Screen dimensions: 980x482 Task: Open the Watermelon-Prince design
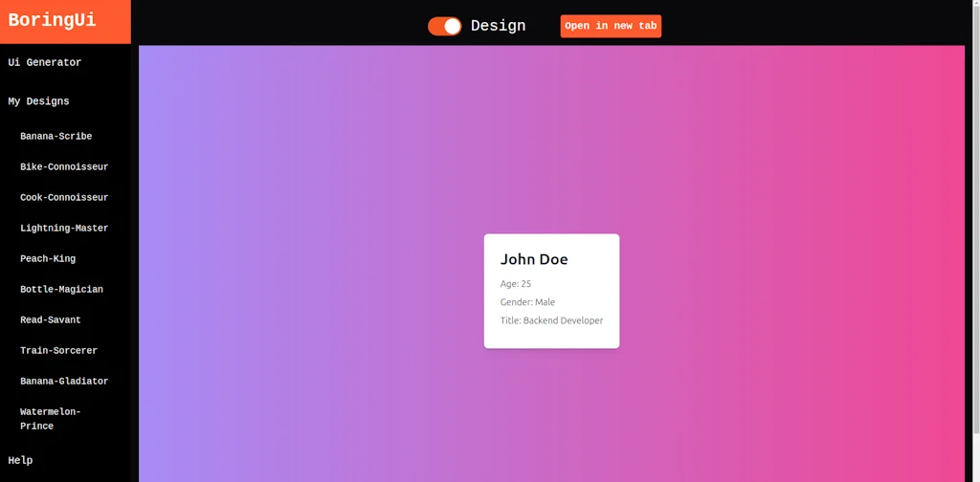coord(51,419)
